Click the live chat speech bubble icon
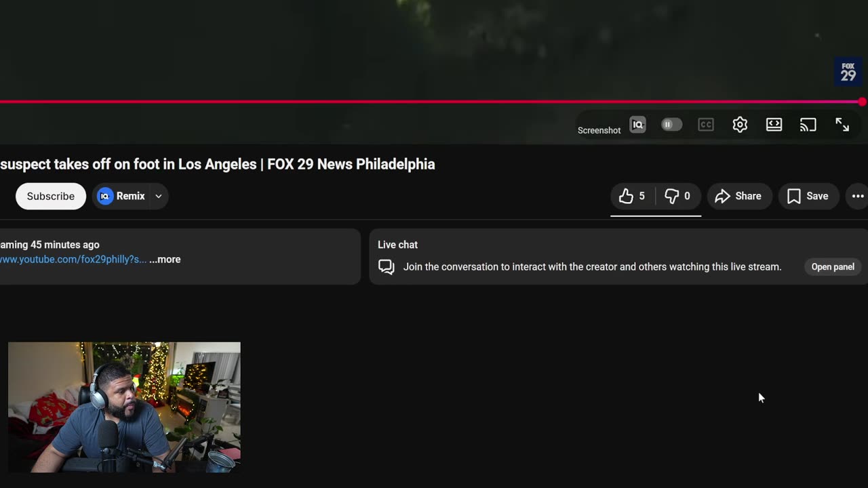 (387, 267)
